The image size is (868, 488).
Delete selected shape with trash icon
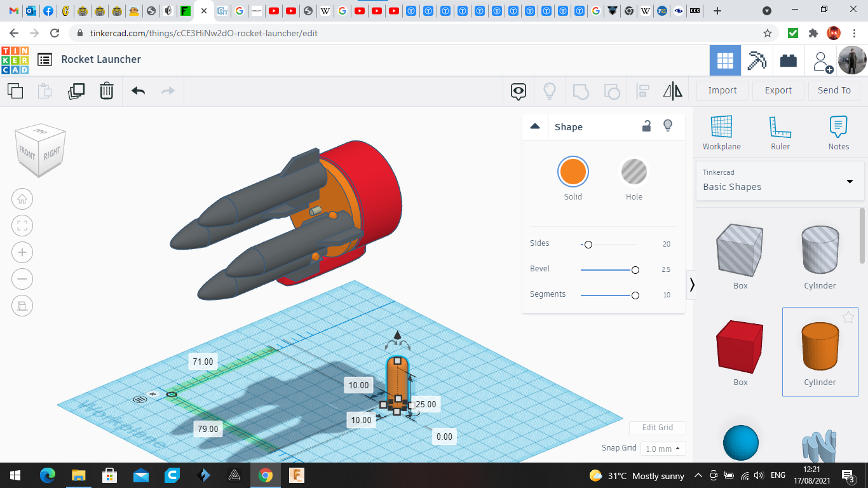click(x=107, y=91)
